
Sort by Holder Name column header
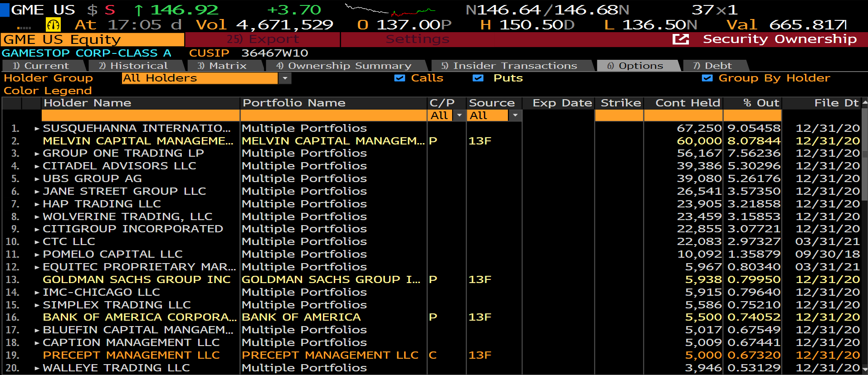140,103
